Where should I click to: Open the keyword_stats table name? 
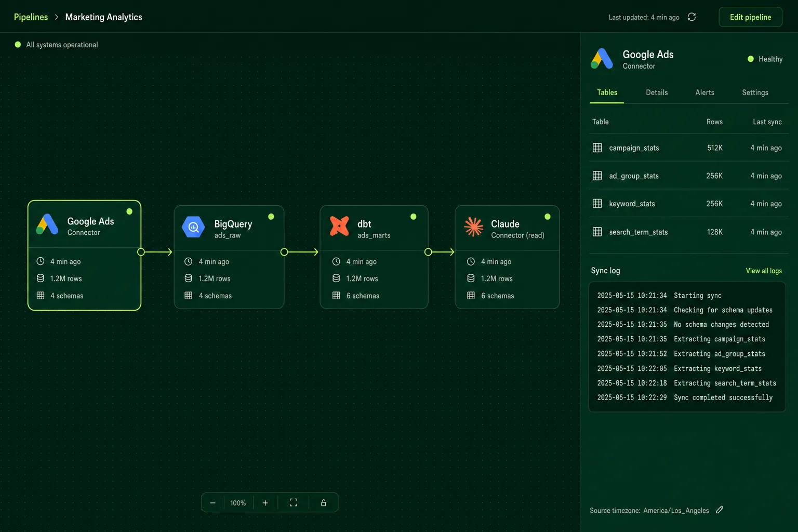pyautogui.click(x=632, y=204)
